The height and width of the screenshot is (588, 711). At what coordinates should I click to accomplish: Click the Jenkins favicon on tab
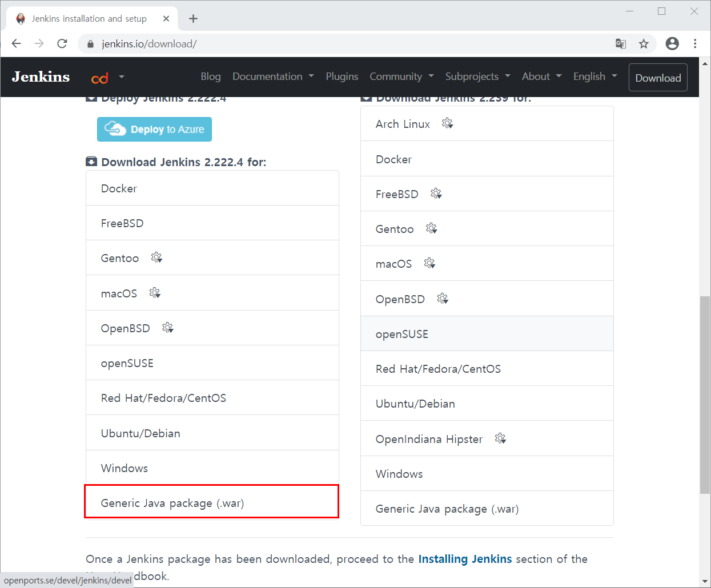21,19
